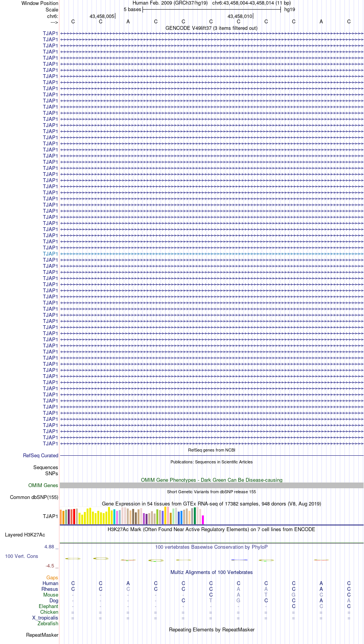Click the RepeatMasker side label
The image size is (364, 644).
click(x=42, y=635)
